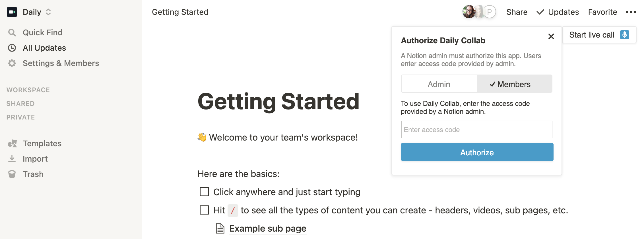
Task: Open All Updates clock icon
Action: tap(12, 48)
